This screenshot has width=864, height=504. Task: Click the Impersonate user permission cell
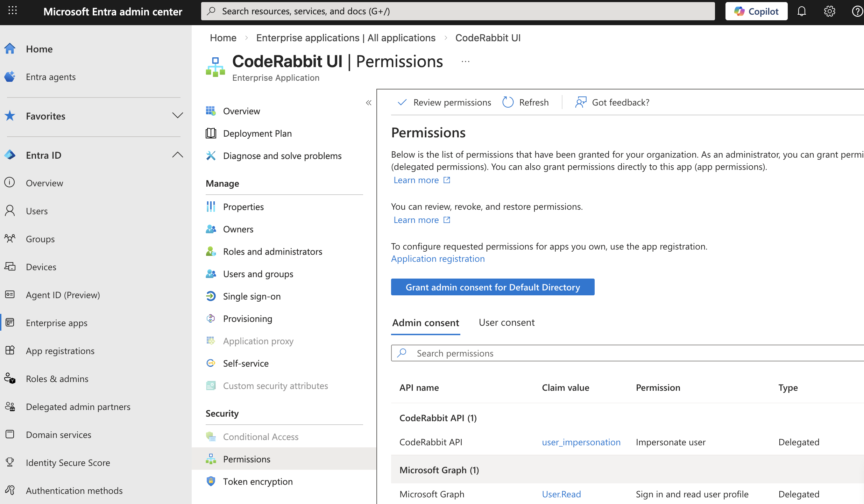click(671, 442)
